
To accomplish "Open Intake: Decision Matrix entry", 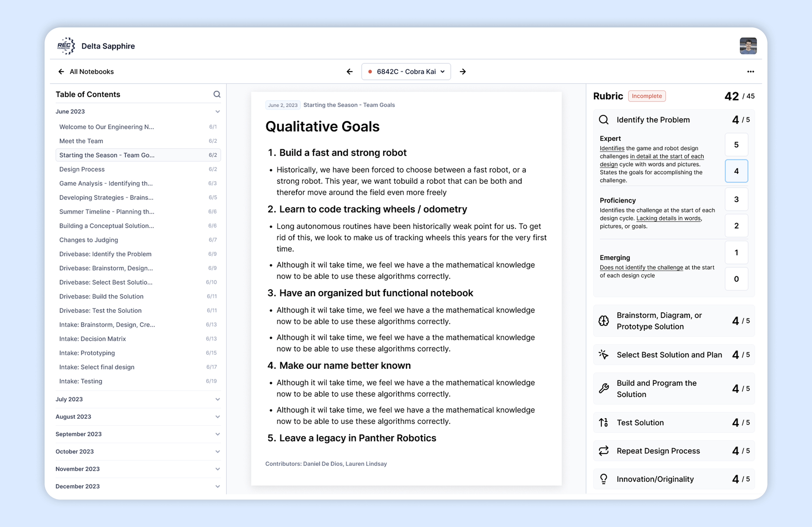I will 92,339.
